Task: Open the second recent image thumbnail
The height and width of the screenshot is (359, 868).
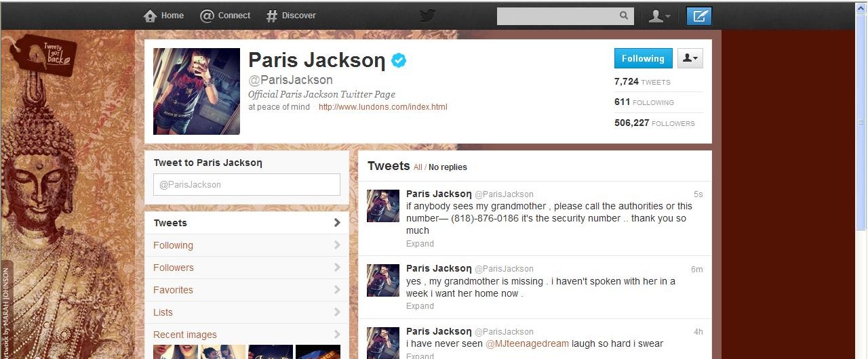Action: [x=223, y=352]
